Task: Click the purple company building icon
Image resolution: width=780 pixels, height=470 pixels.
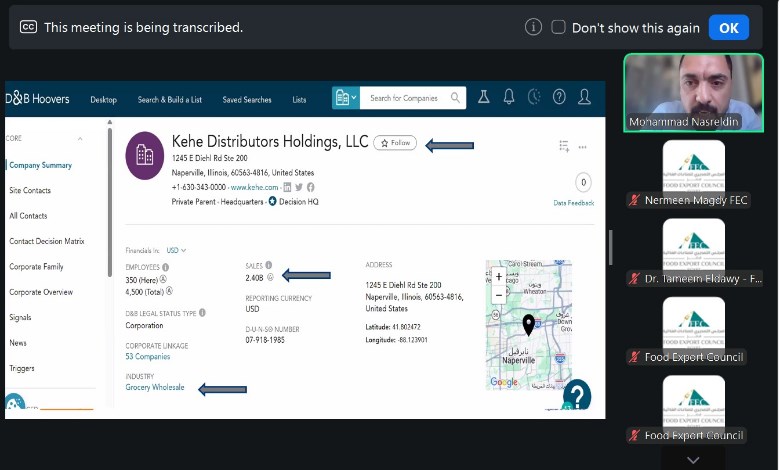Action: click(145, 155)
